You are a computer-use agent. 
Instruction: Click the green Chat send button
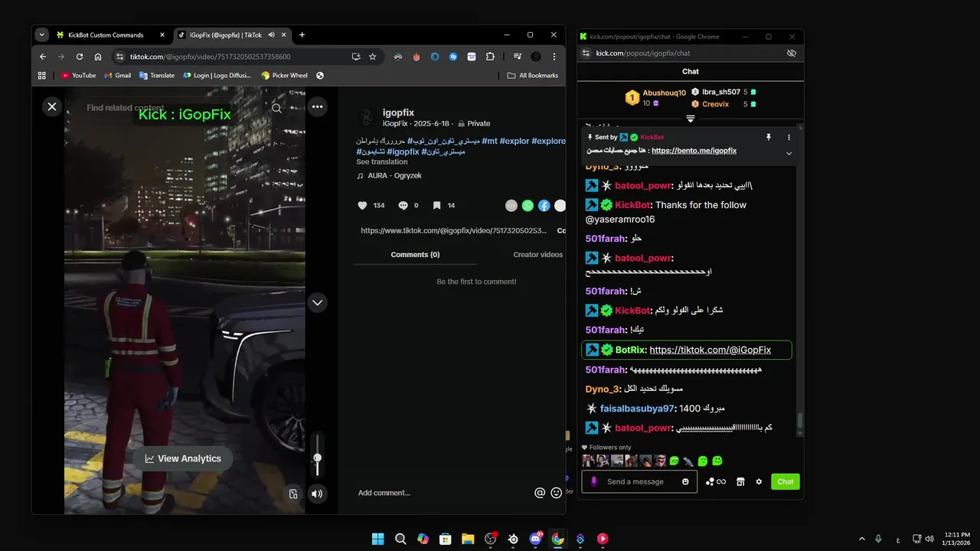(x=786, y=481)
